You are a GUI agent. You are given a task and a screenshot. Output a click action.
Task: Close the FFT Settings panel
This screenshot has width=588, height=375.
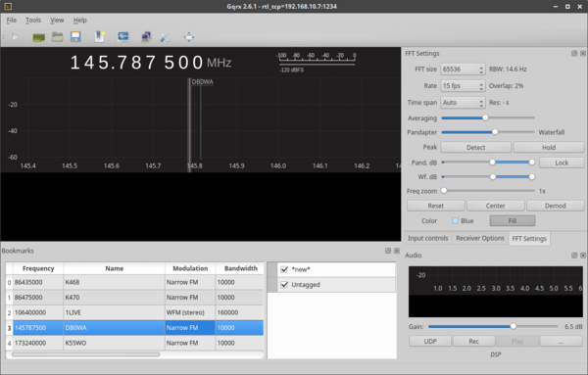[583, 54]
